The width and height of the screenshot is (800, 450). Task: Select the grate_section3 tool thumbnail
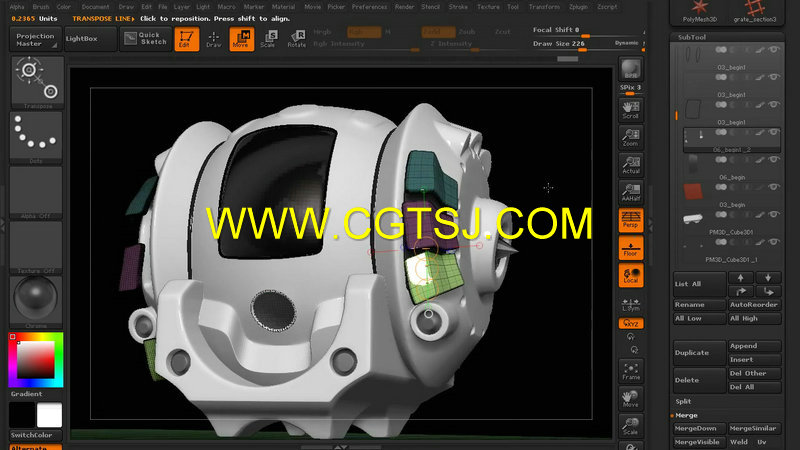coord(755,11)
